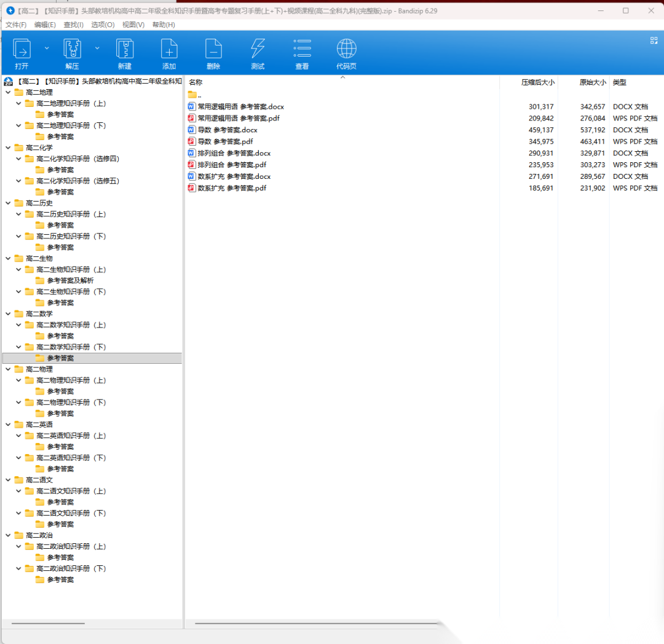Click the 添加 (Add files) icon

[169, 49]
